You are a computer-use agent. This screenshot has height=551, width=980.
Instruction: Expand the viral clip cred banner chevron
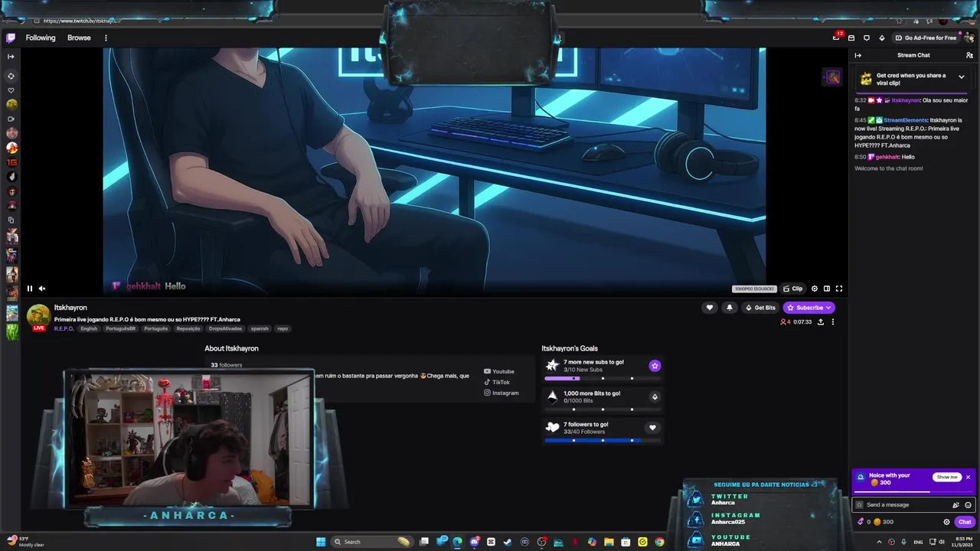(x=962, y=77)
